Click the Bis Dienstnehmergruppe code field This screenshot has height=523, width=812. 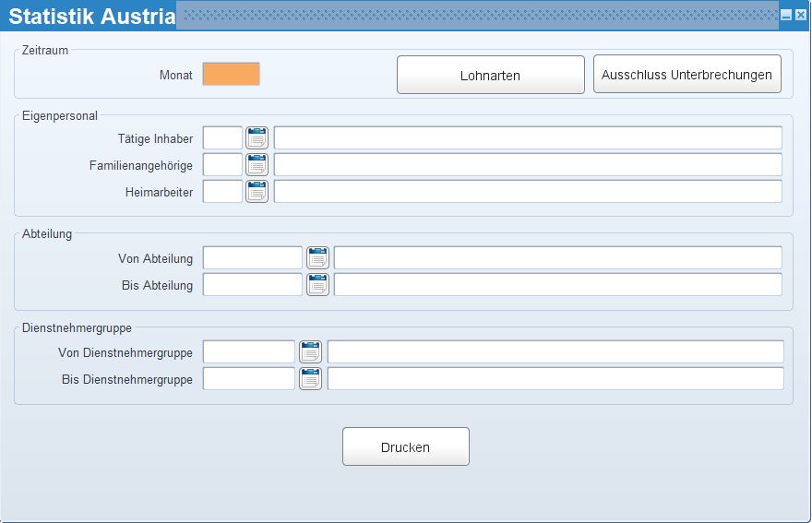coord(248,379)
